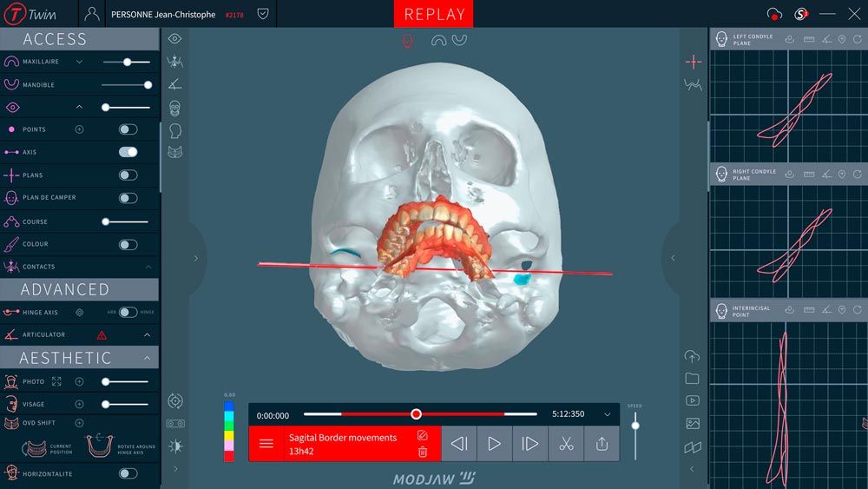868x489 pixels.
Task: Turn off the Axis toggle
Action: click(128, 152)
